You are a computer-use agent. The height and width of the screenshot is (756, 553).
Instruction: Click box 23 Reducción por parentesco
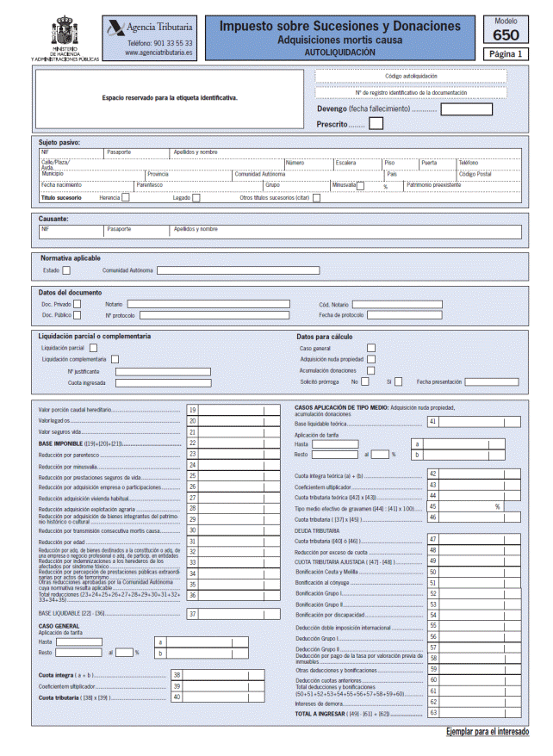click(233, 454)
